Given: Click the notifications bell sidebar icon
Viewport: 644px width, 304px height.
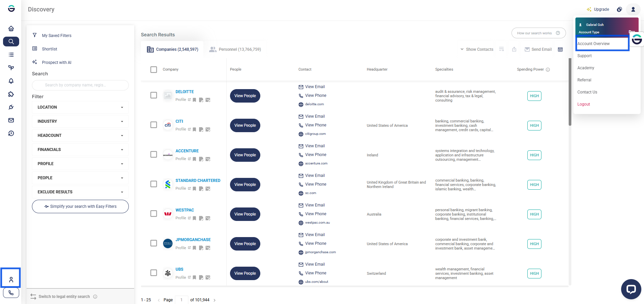Looking at the screenshot, I should pyautogui.click(x=11, y=81).
